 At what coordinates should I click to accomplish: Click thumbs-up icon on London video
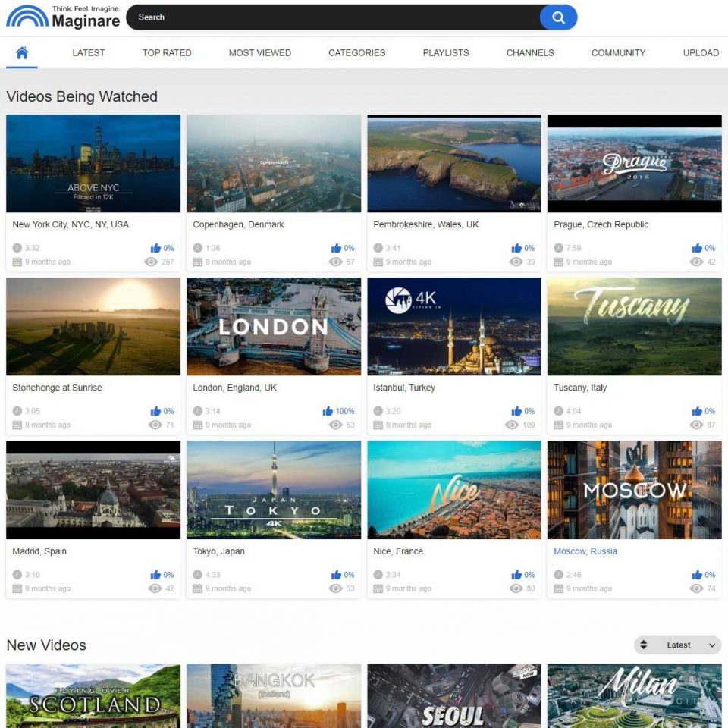[328, 411]
